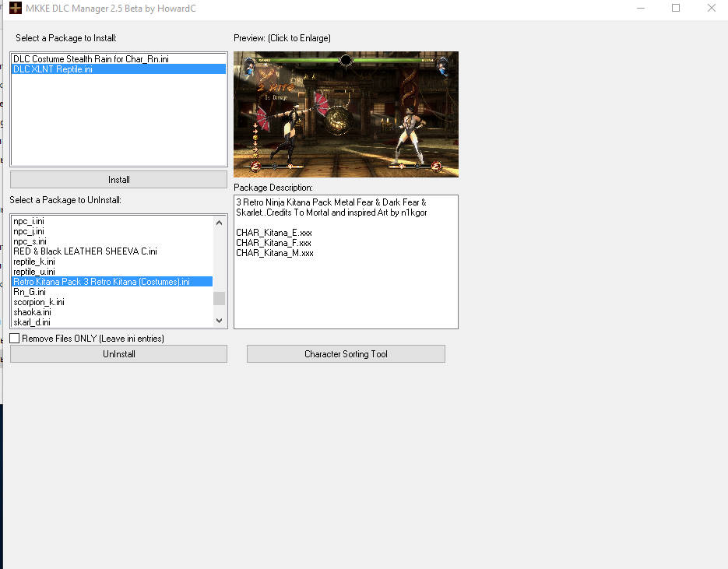Click the scroll-up arrow on the uninstall list

point(219,222)
